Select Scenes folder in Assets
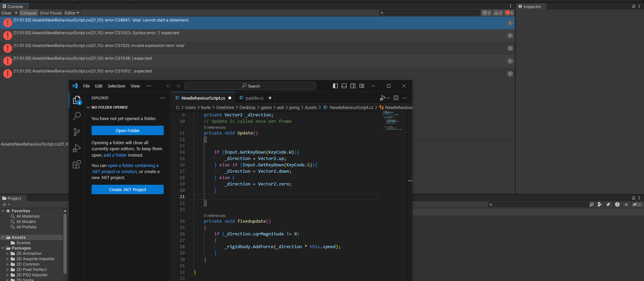 click(x=23, y=243)
